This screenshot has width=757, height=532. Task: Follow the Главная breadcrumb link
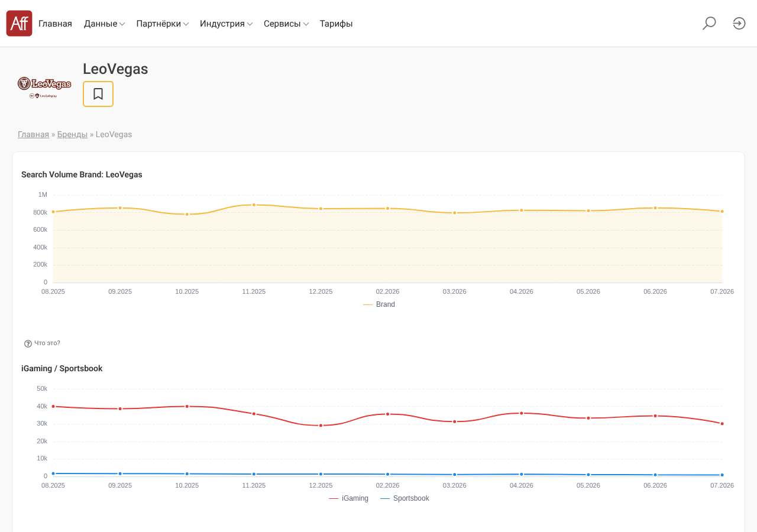(x=33, y=134)
